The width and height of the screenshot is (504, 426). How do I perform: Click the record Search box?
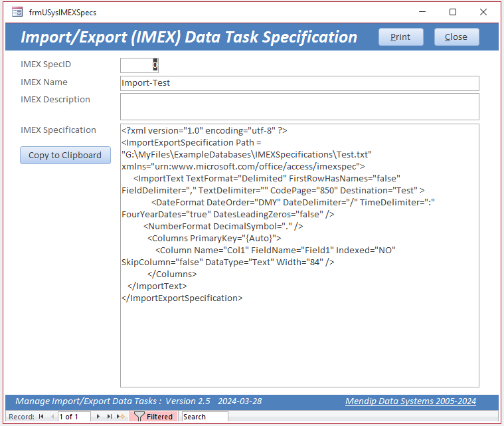tap(205, 416)
